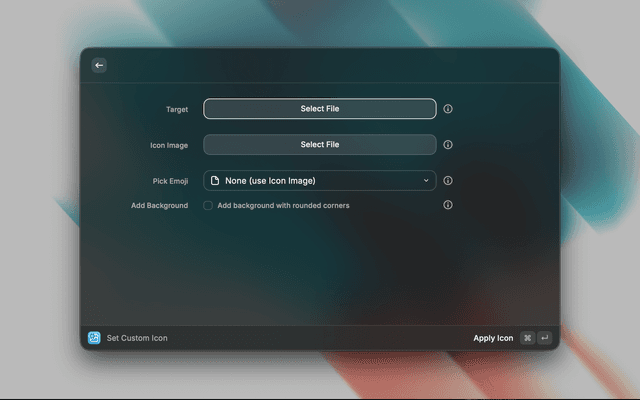Click the Return key icon in the footer
This screenshot has height=400, width=640.
[545, 338]
